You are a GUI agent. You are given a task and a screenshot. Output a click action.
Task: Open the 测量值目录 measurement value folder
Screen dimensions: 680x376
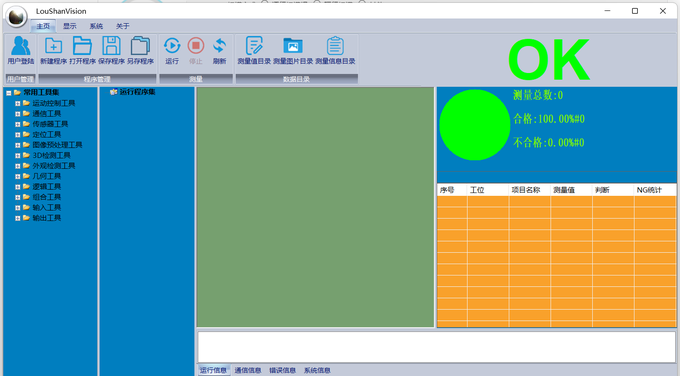point(254,50)
